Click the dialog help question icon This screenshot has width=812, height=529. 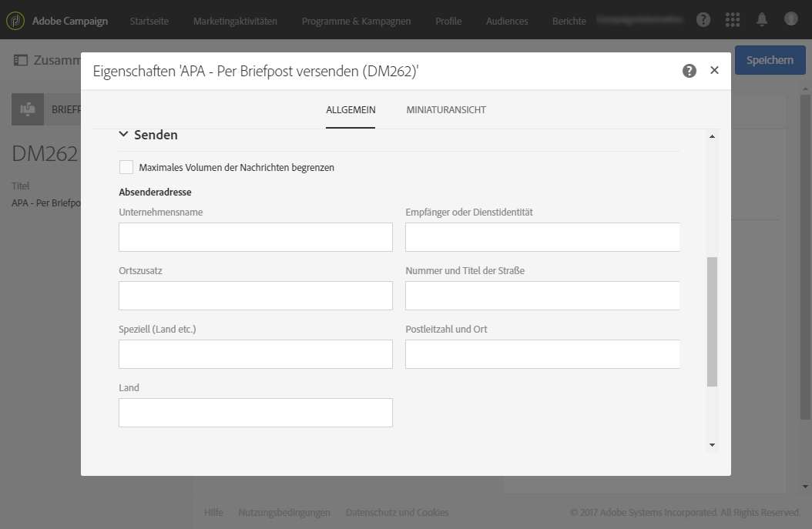coord(690,71)
